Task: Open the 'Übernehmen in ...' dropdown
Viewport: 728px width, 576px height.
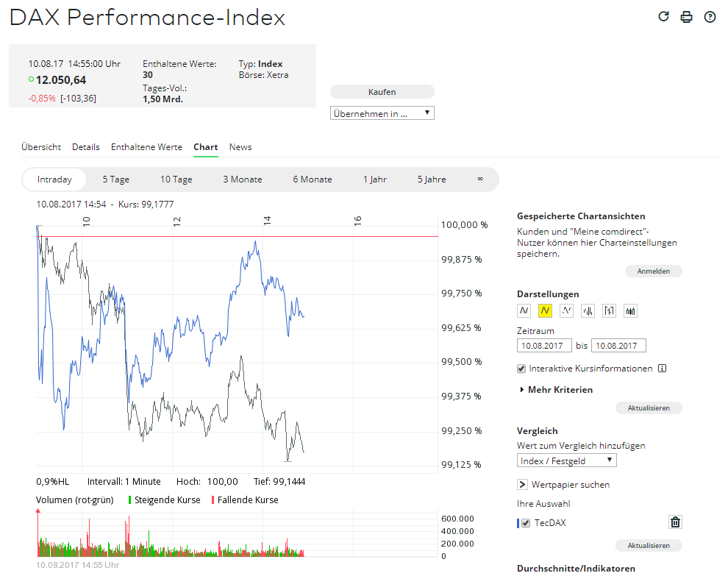Action: tap(382, 113)
